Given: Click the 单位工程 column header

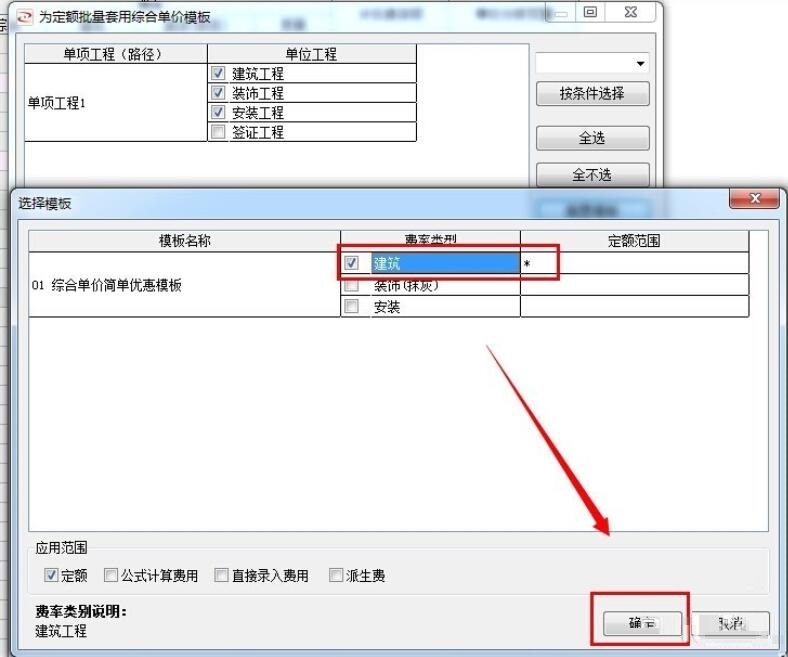Looking at the screenshot, I should pyautogui.click(x=312, y=54).
